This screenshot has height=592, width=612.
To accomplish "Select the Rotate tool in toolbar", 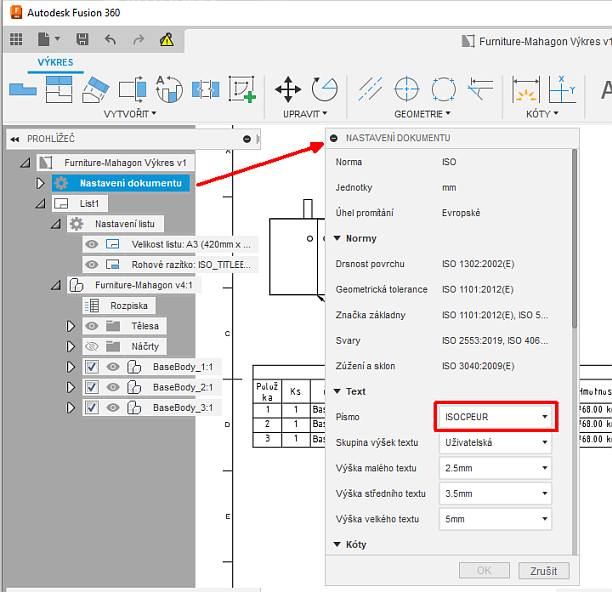I will pyautogui.click(x=324, y=89).
